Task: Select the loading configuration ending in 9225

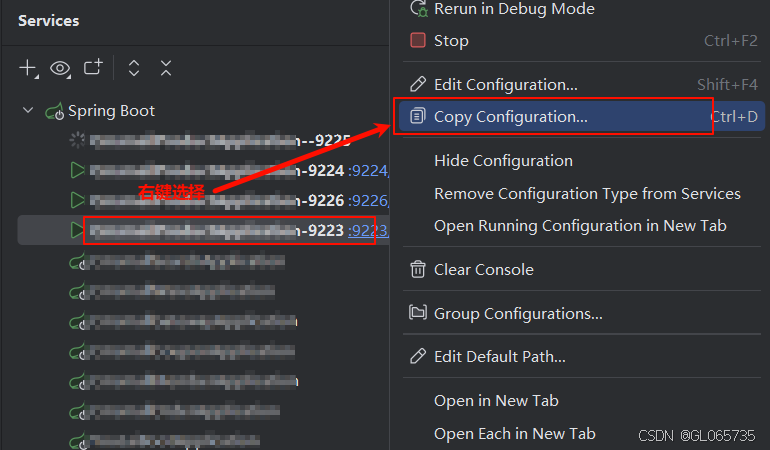Action: [x=220, y=141]
